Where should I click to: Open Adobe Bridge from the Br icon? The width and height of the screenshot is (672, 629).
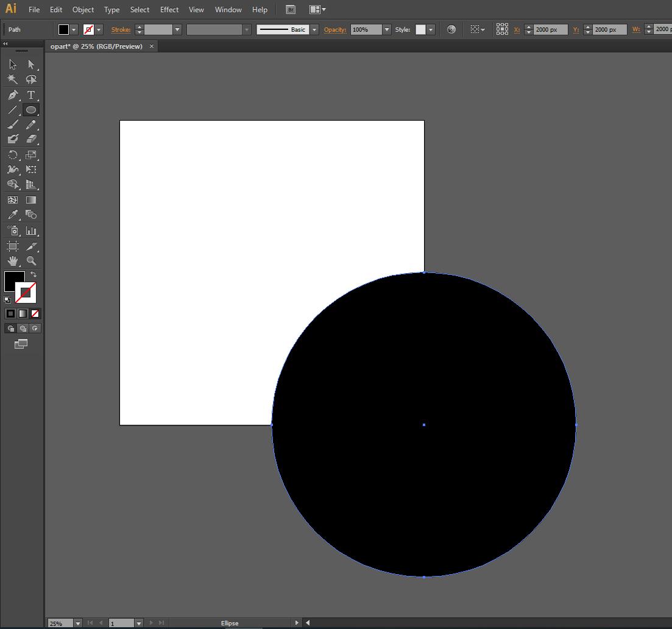pos(291,10)
